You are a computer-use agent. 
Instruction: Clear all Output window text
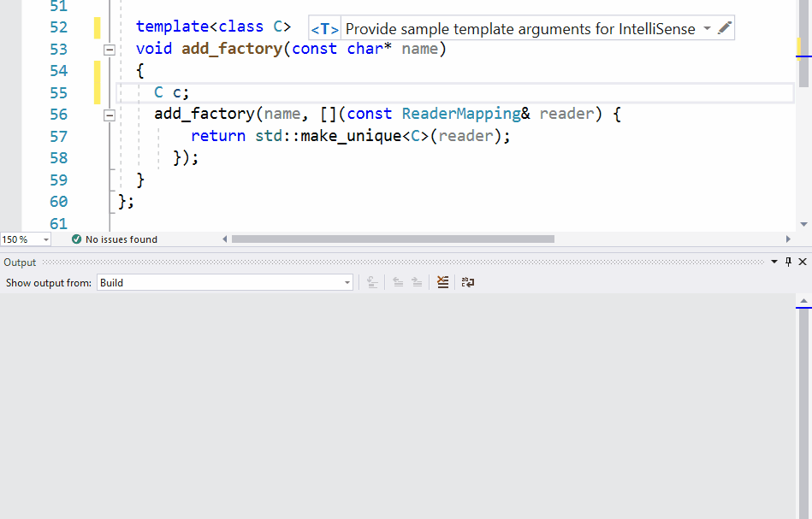[x=442, y=282]
